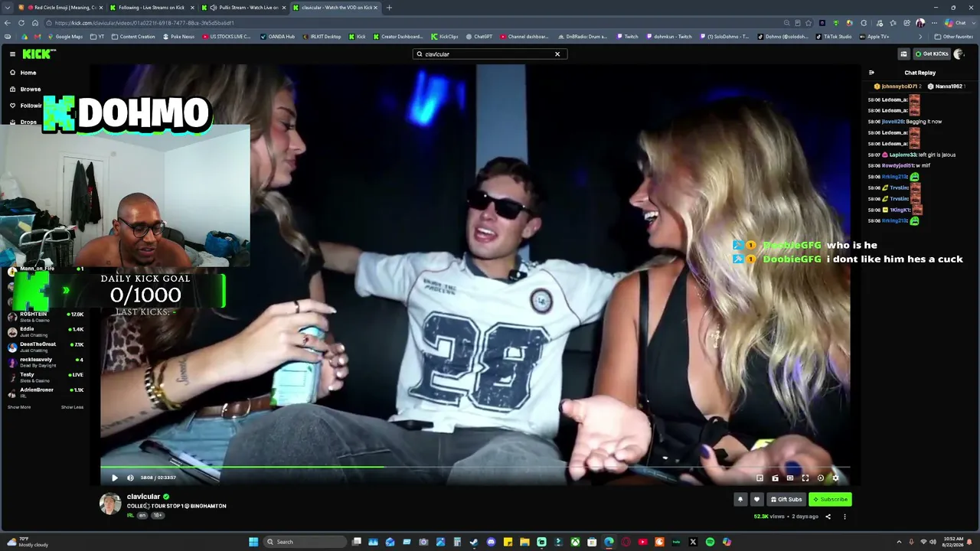Toggle theater mode in the player

pyautogui.click(x=790, y=478)
